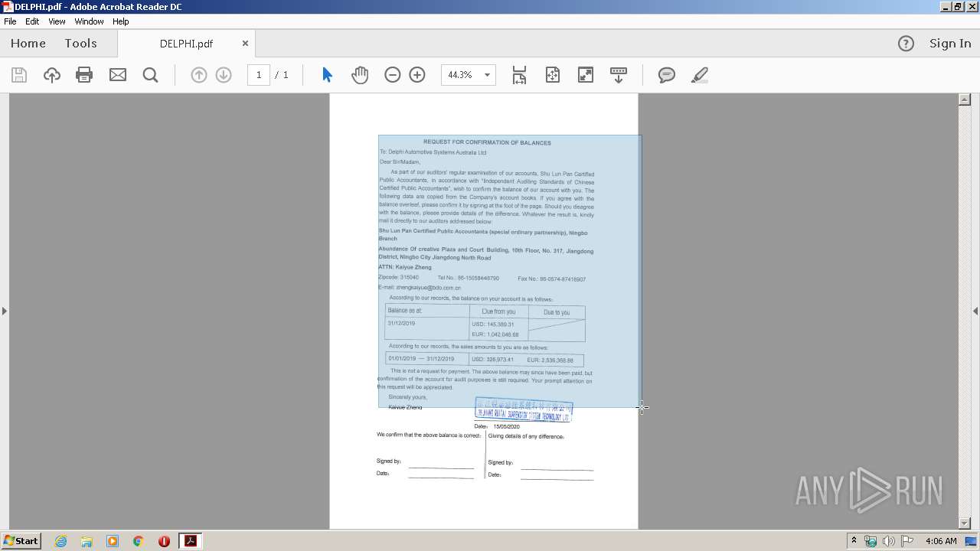Expand the left navigation pane
This screenshot has height=551, width=980.
tap(5, 311)
